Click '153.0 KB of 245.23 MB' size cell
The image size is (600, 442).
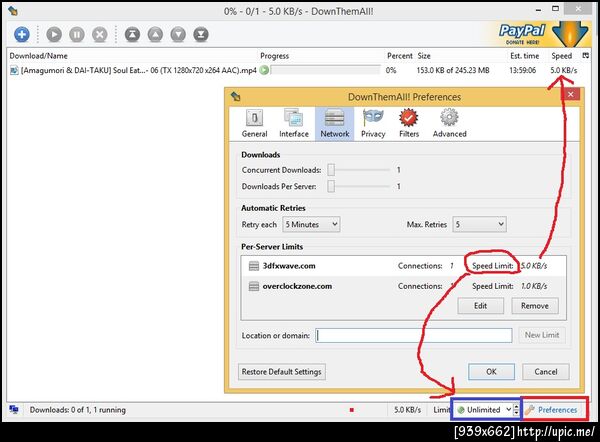(453, 70)
